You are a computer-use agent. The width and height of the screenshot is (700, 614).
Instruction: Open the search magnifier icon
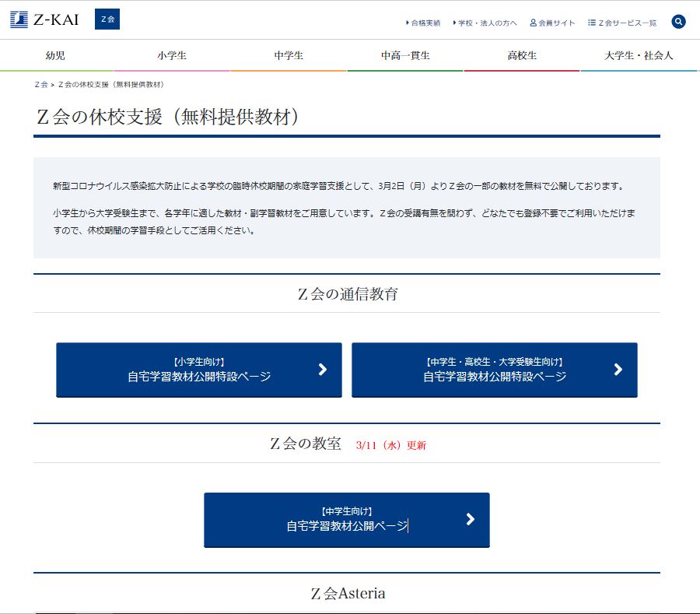678,22
